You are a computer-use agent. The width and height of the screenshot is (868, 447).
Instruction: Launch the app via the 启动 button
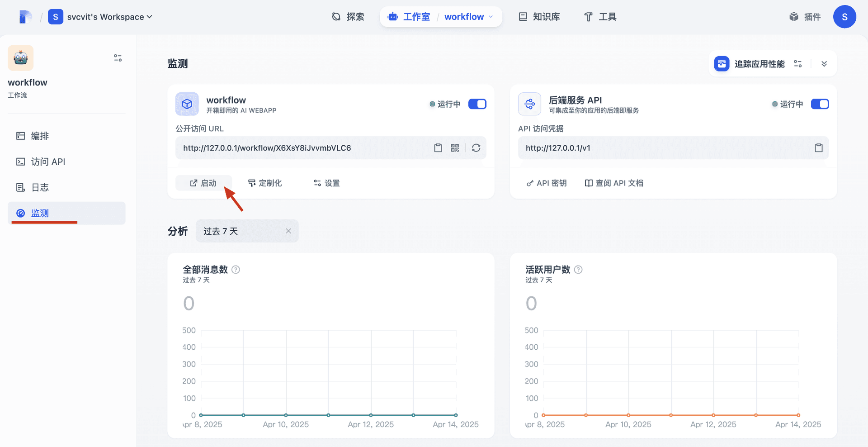click(x=203, y=183)
